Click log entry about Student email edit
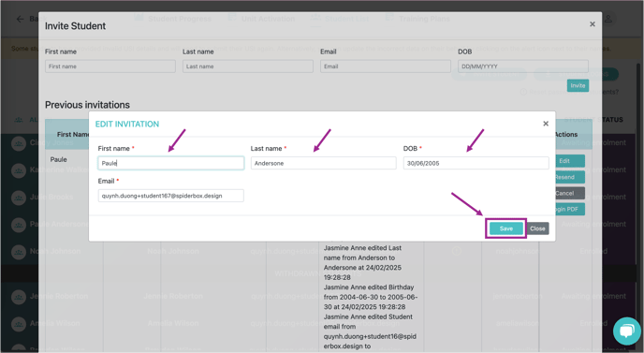Image resolution: width=644 pixels, height=353 pixels. coord(370,331)
